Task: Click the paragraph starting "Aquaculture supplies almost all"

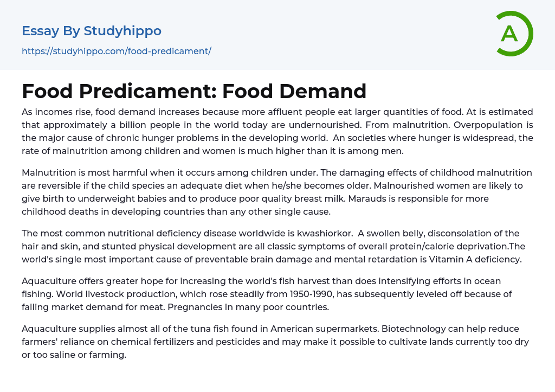Action: 277,342
